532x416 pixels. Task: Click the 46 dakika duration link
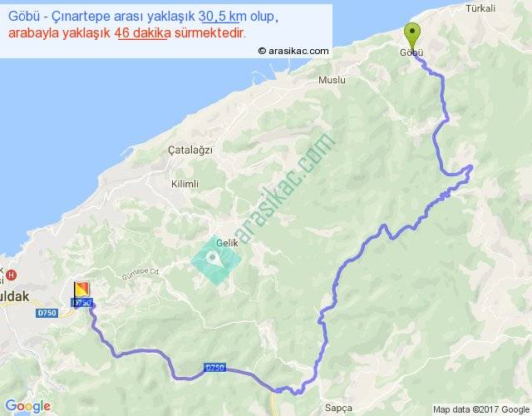click(142, 33)
